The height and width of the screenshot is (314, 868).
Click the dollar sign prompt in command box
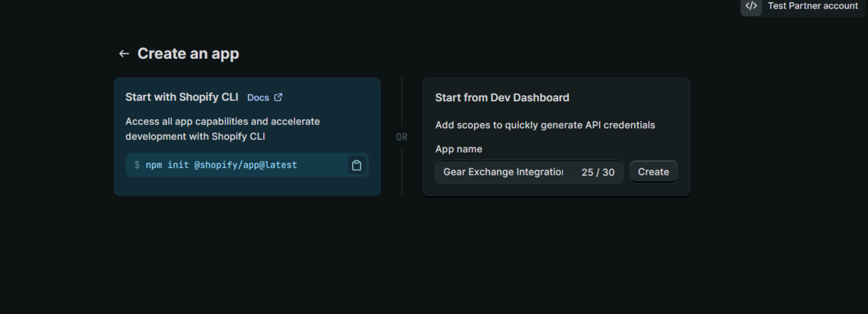(x=137, y=165)
